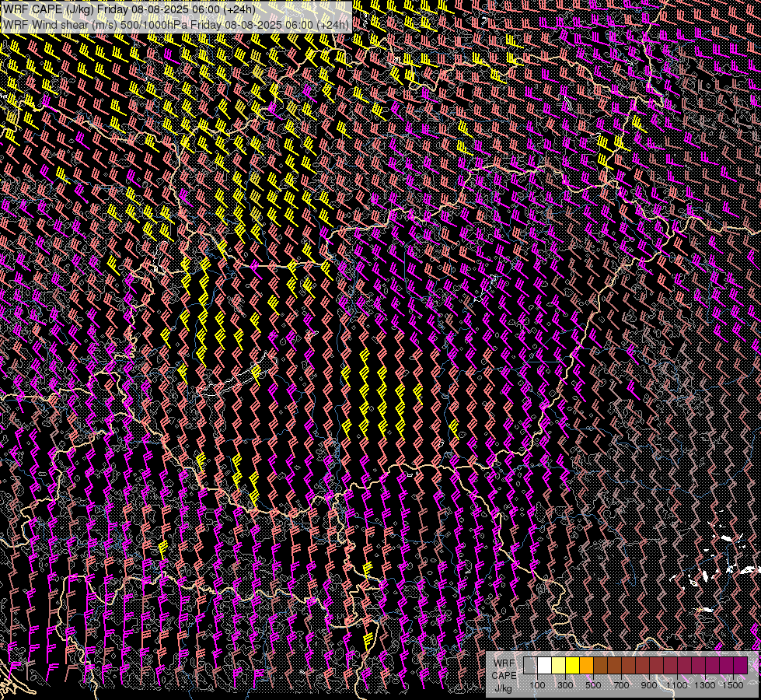
Task: Click the orange swatch before 500
Action: click(x=586, y=665)
